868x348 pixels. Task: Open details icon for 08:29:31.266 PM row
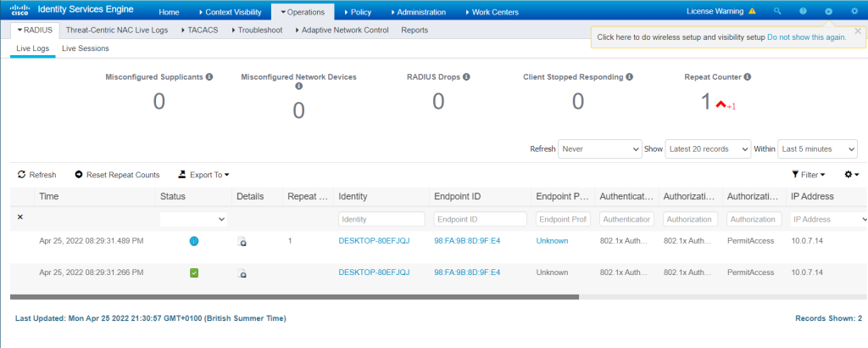(242, 273)
